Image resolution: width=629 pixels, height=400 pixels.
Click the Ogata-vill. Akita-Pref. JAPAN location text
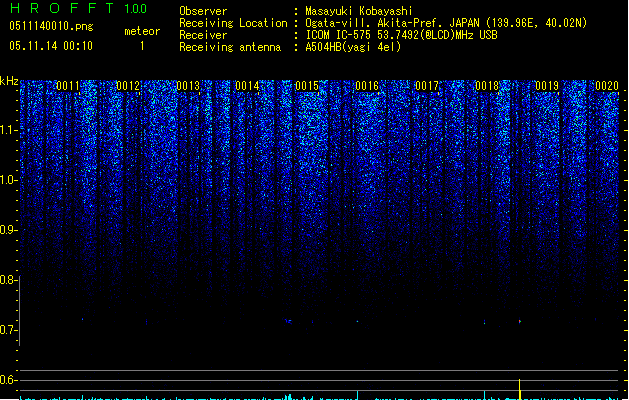(x=446, y=23)
